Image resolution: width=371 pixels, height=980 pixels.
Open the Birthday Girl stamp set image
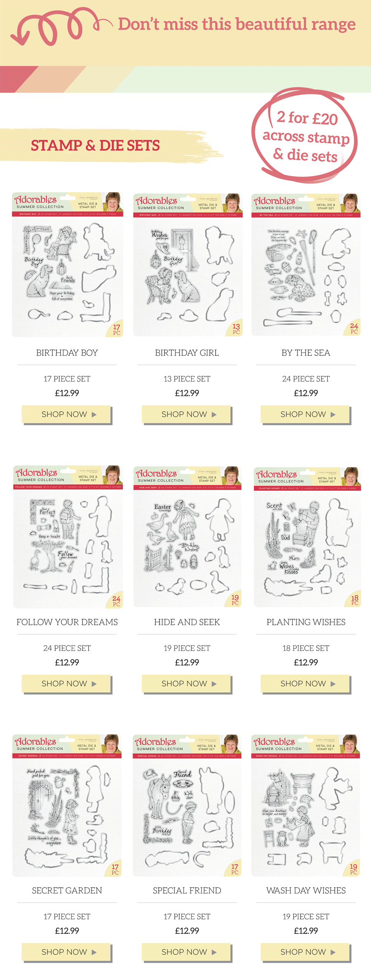click(x=187, y=264)
